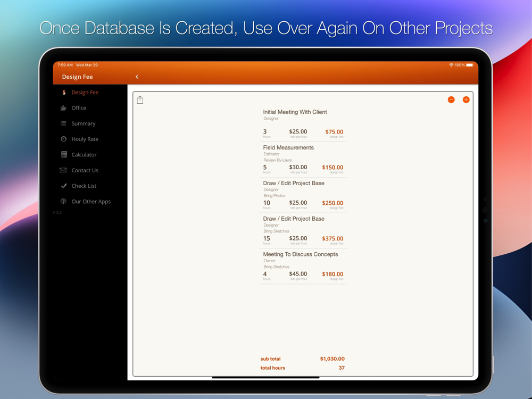Open the Houly Rate menu item
Viewport: 532px width, 399px height.
[85, 139]
